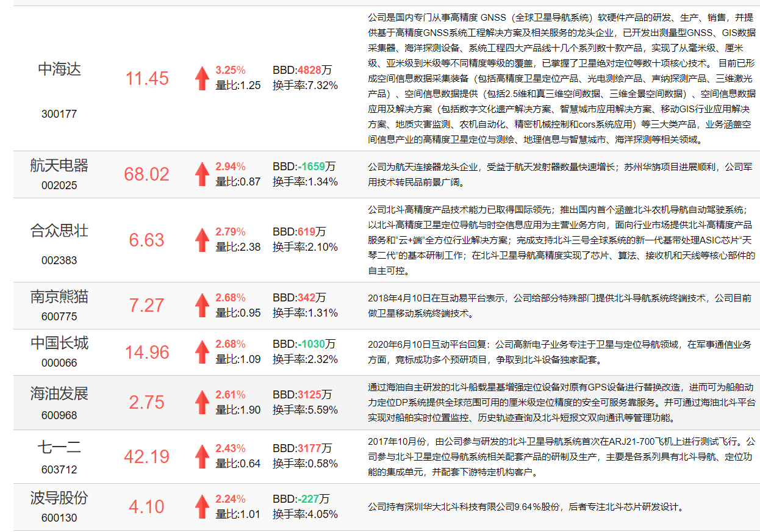
Task: Click the red up arrow in 波导股份 row
Action: click(202, 507)
